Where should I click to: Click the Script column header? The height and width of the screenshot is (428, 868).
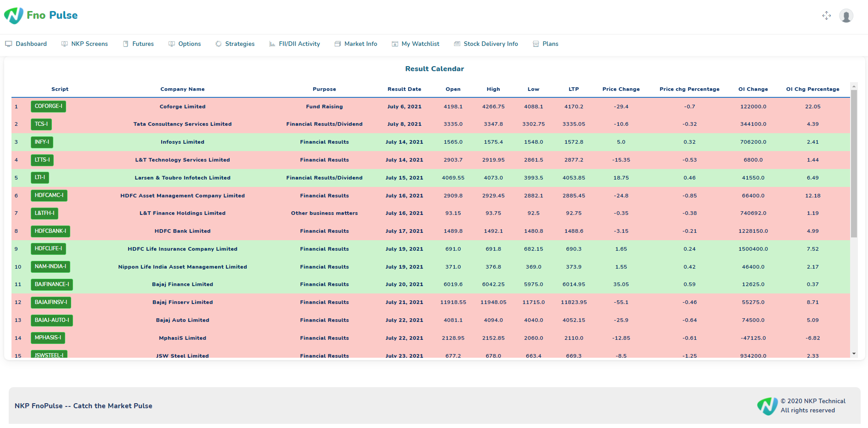click(60, 90)
